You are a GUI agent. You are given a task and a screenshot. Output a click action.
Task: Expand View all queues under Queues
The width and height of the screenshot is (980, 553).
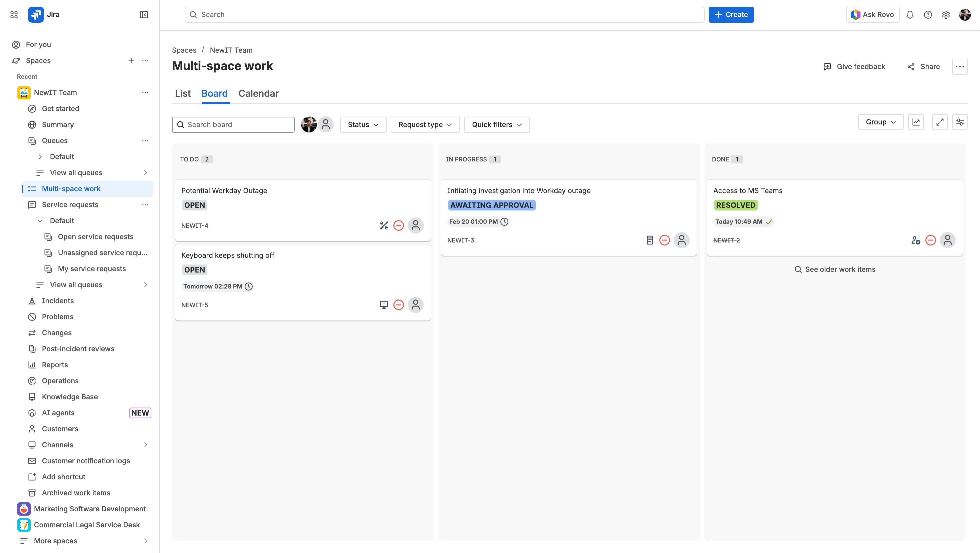[x=145, y=173]
